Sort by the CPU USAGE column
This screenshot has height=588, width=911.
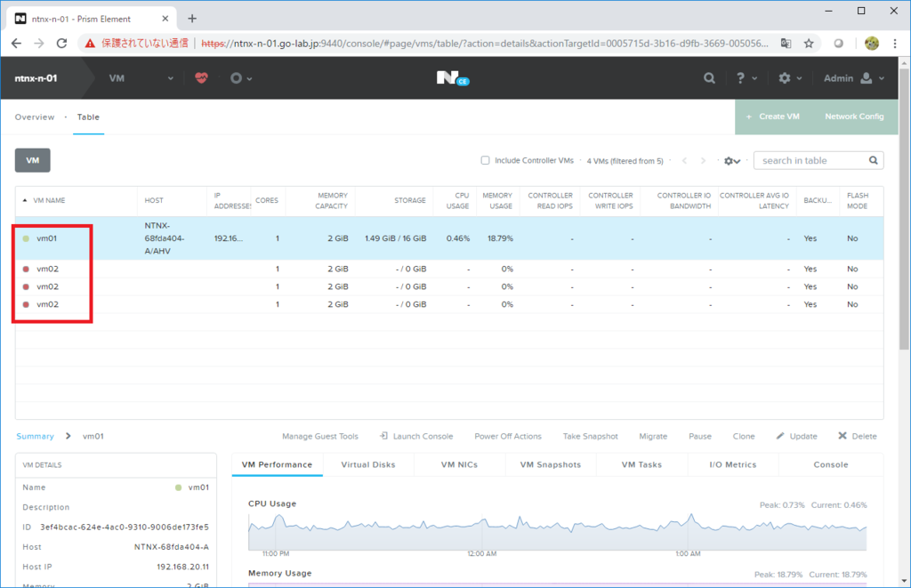(458, 200)
